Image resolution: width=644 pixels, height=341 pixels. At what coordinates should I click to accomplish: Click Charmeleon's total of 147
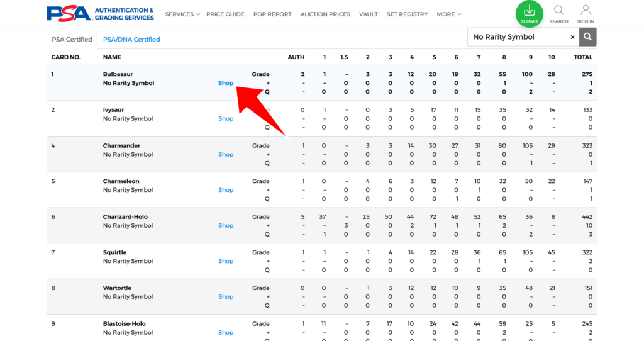pyautogui.click(x=588, y=181)
